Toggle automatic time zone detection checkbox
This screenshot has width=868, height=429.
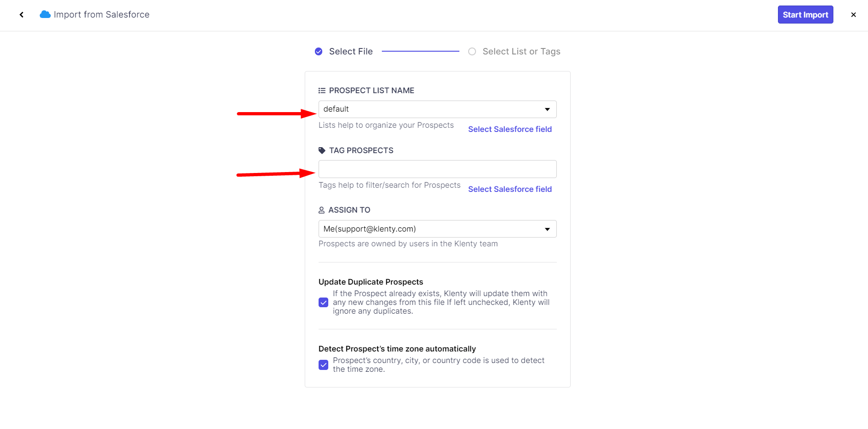coord(323,365)
